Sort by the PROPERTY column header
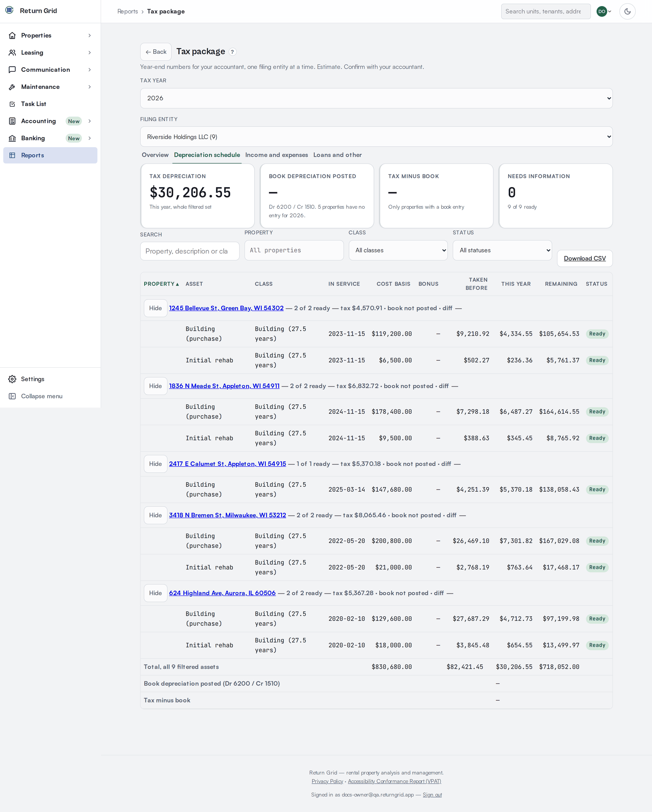The width and height of the screenshot is (652, 812). pos(161,284)
